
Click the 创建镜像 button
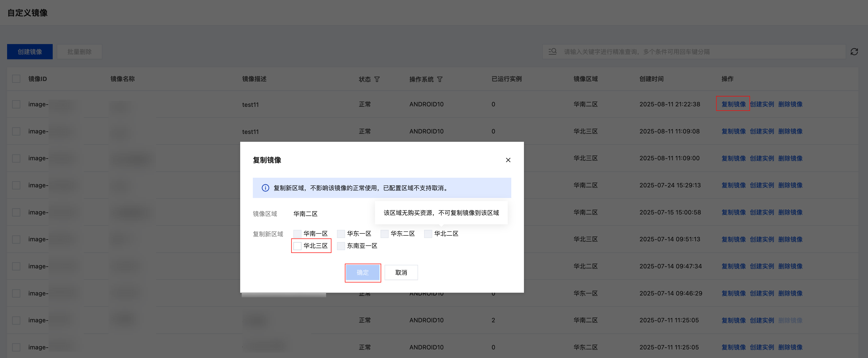click(30, 52)
